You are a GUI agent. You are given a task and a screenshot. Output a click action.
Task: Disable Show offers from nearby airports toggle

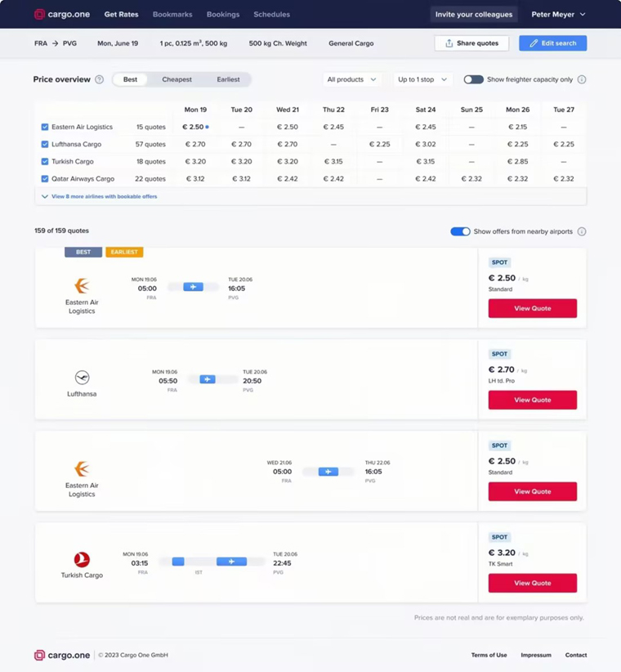pos(460,231)
